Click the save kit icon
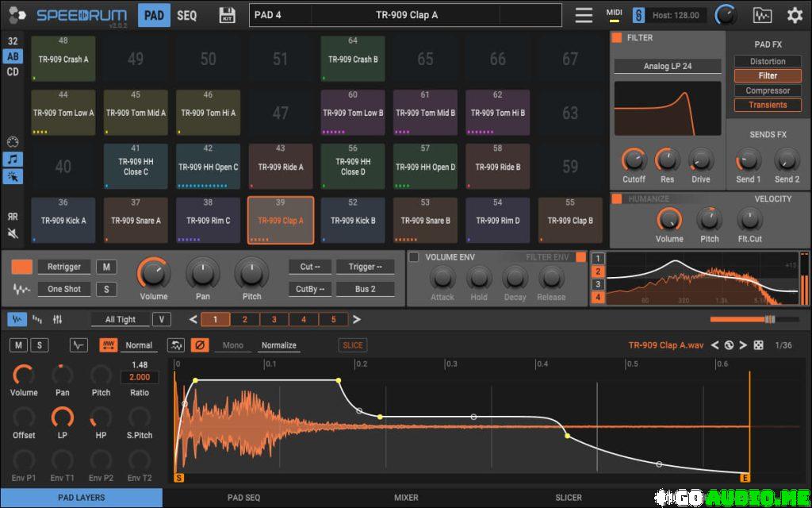The width and height of the screenshot is (812, 508). [228, 14]
